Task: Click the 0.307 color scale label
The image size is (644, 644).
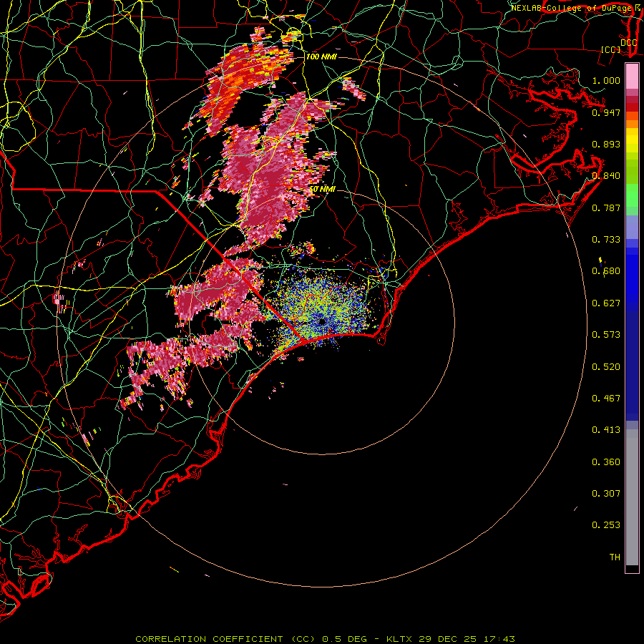Action: pos(606,494)
